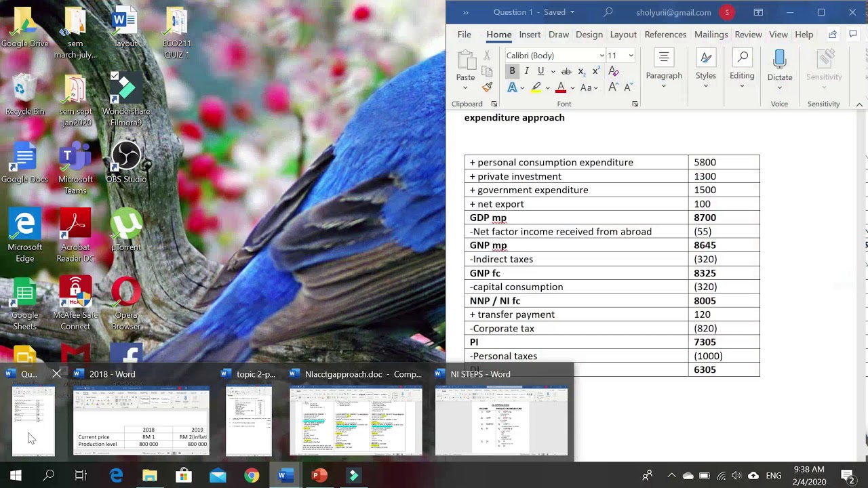This screenshot has width=868, height=488.
Task: Open Windows Start menu
Action: click(16, 476)
